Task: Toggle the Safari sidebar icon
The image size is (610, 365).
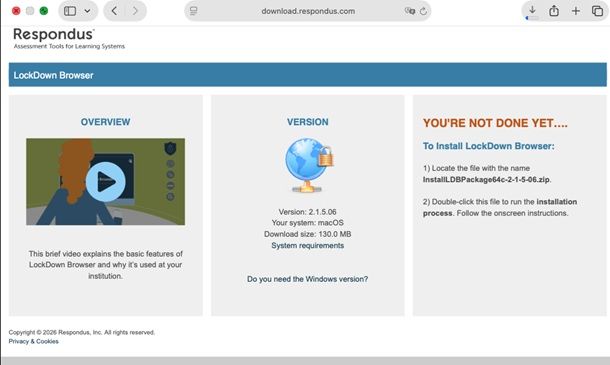Action: pyautogui.click(x=70, y=11)
